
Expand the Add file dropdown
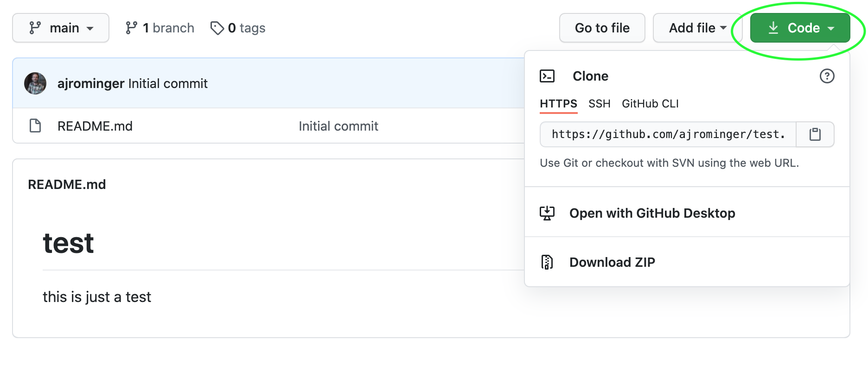[697, 28]
